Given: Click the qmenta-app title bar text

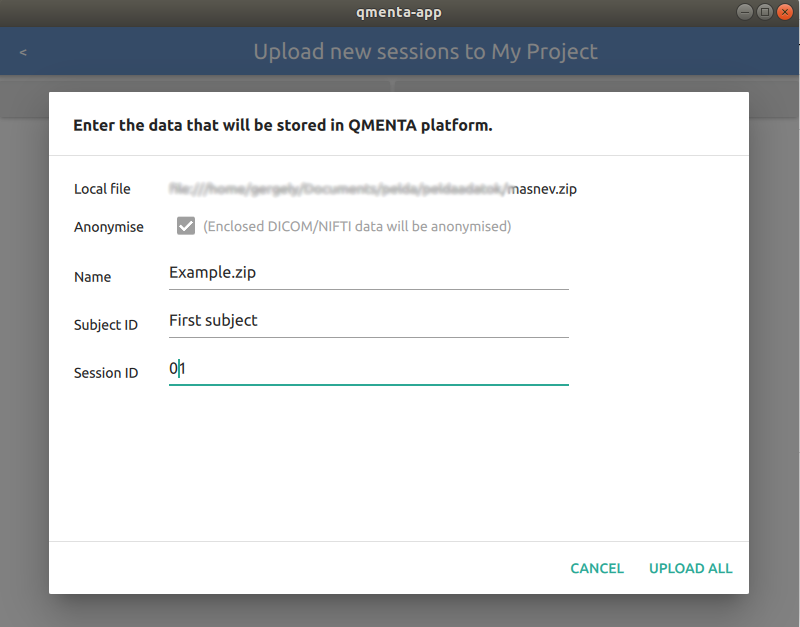Looking at the screenshot, I should point(399,12).
